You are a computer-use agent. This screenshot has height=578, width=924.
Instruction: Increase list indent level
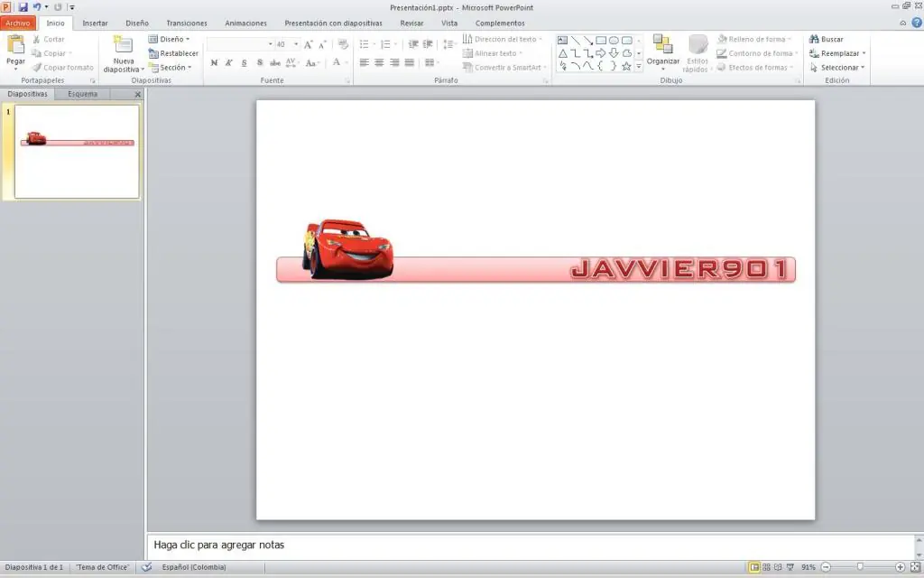tap(429, 44)
